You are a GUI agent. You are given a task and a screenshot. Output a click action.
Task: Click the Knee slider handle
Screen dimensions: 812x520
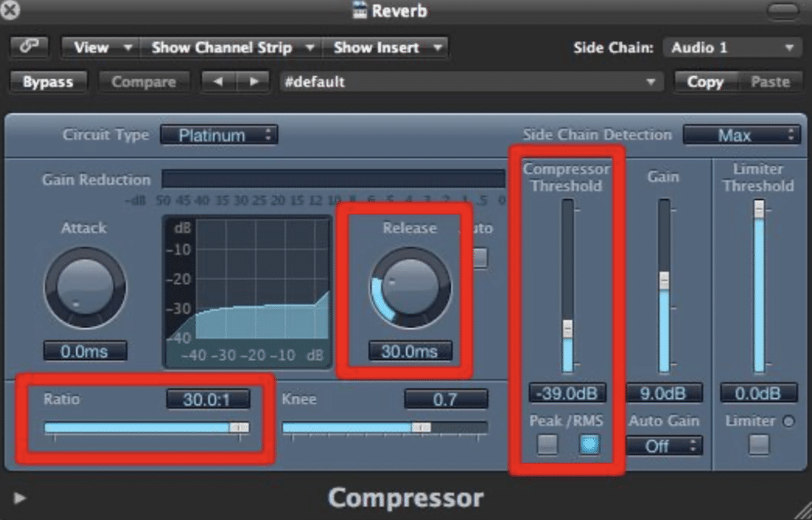(421, 427)
